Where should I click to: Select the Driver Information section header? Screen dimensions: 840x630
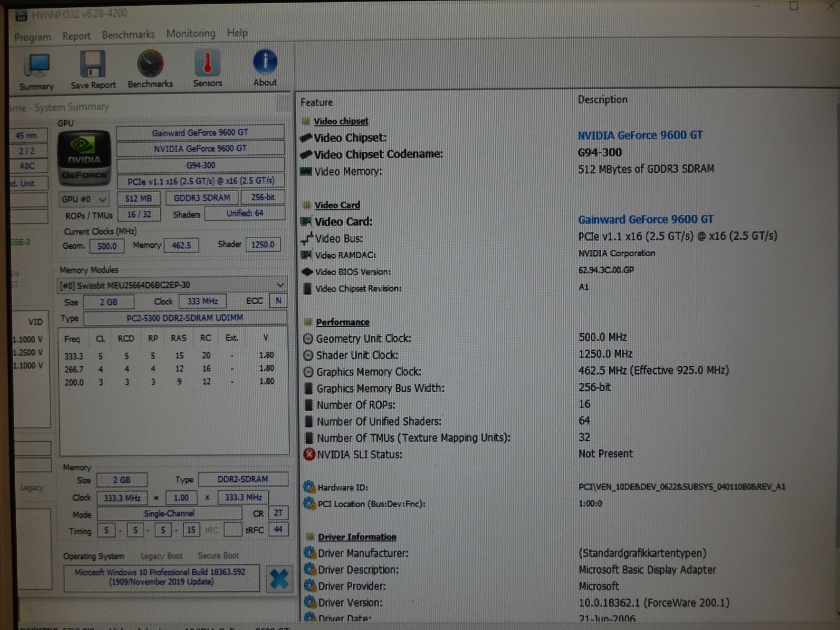coord(357,537)
